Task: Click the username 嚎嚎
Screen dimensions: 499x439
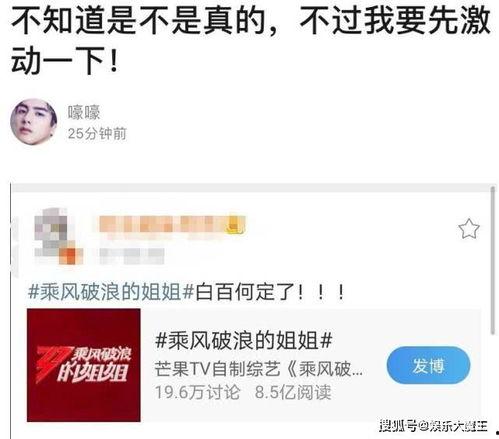Action: pyautogui.click(x=84, y=112)
